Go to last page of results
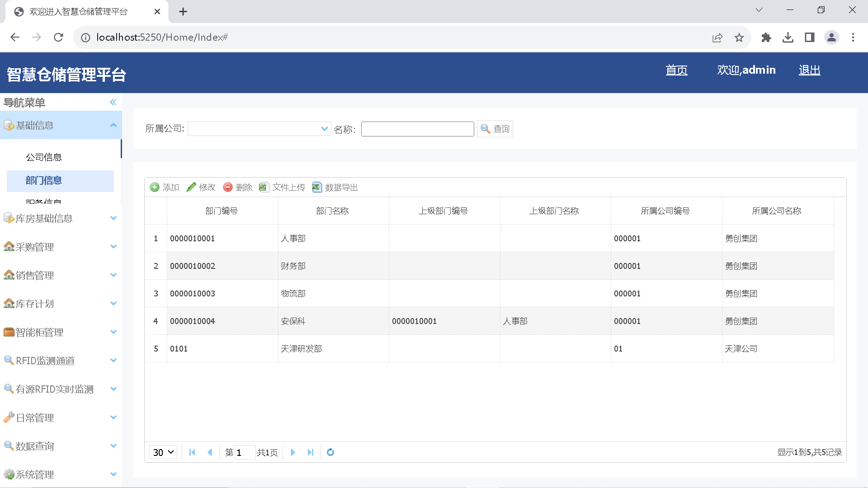868x488 pixels. (310, 452)
